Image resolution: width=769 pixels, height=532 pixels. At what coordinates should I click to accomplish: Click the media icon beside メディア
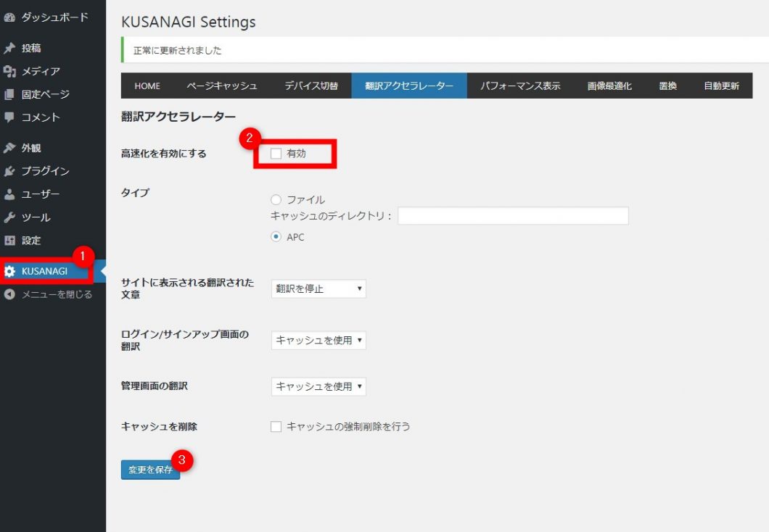9,71
